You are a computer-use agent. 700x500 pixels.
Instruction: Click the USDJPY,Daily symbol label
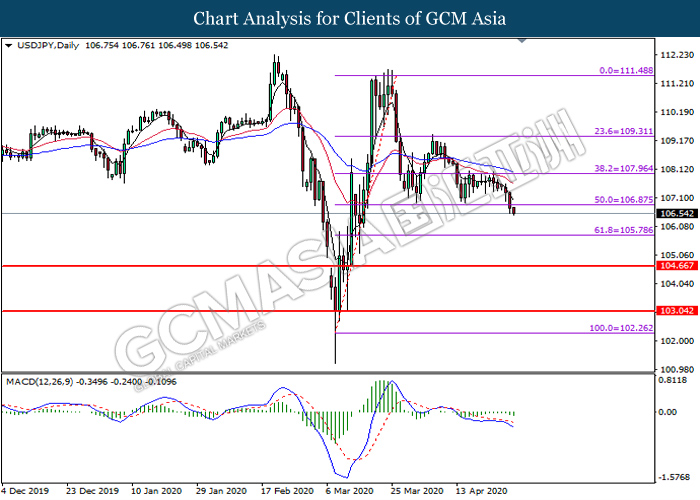[x=48, y=46]
